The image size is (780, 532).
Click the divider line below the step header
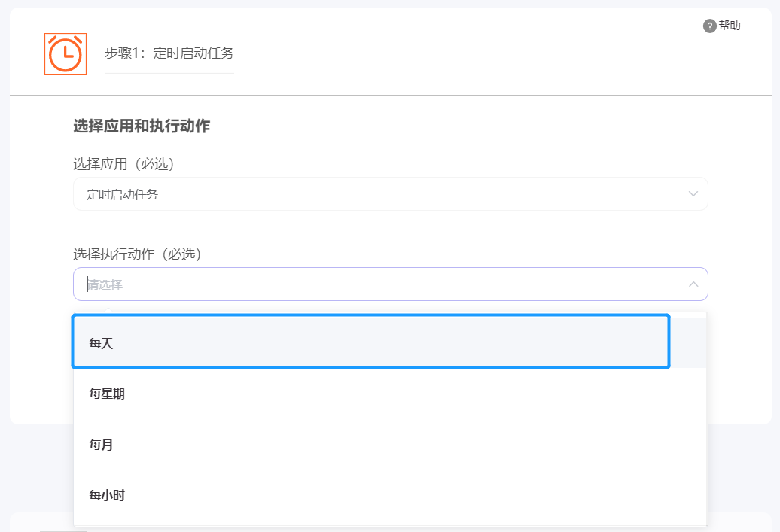(390, 96)
